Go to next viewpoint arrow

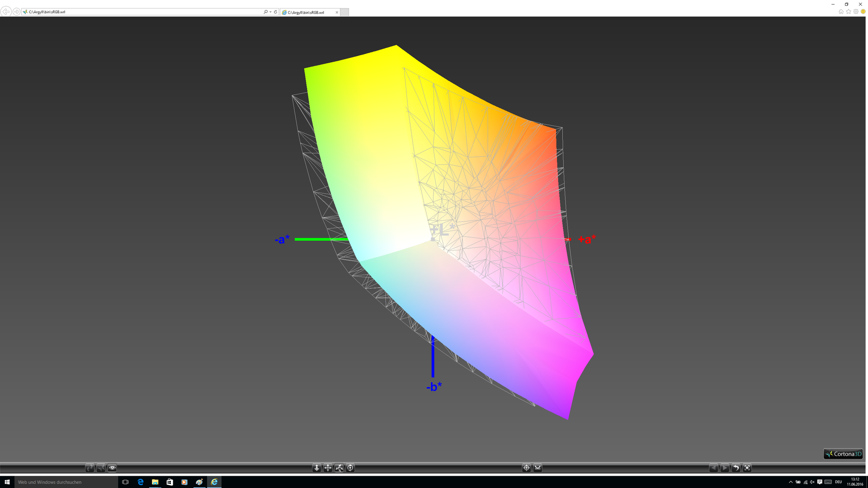click(724, 468)
